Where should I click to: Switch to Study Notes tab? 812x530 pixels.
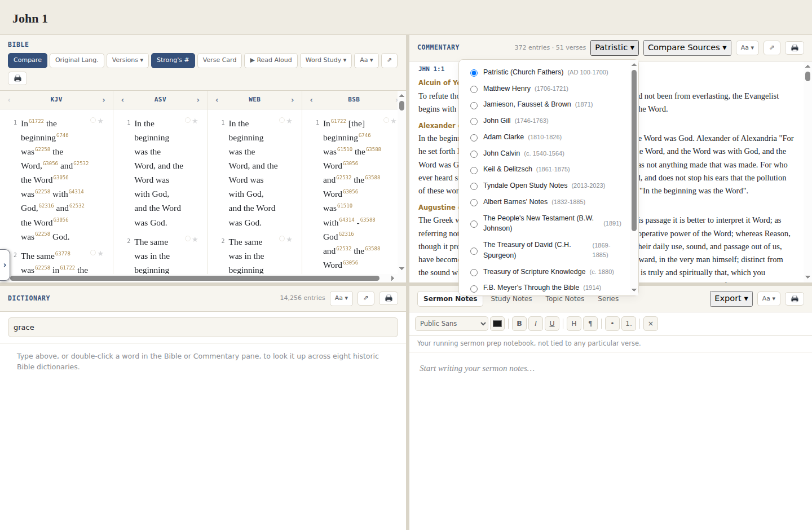tap(511, 299)
